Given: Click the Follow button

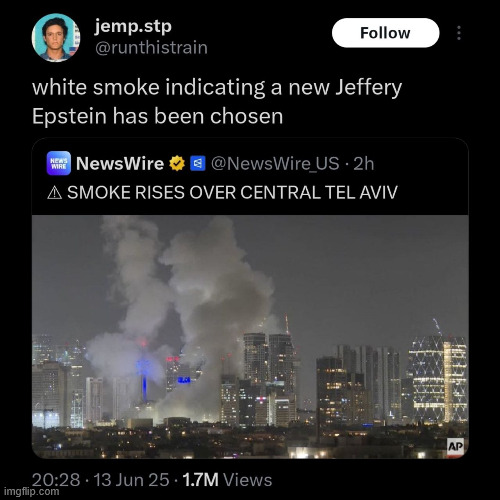Looking at the screenshot, I should coord(385,33).
